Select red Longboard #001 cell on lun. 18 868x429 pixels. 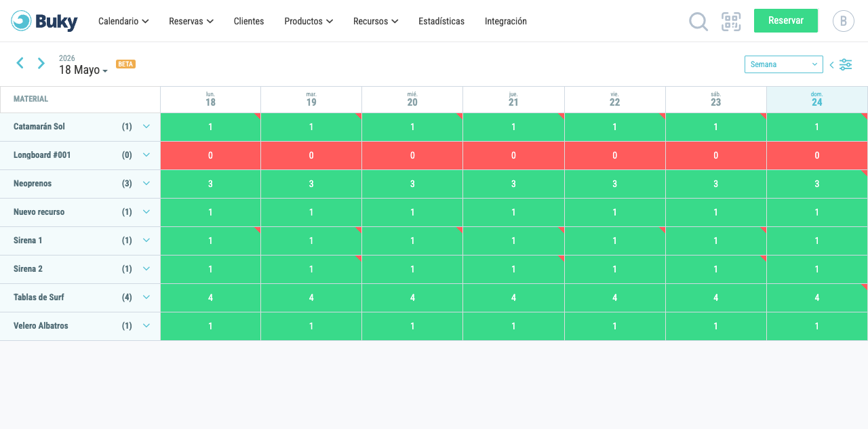(x=210, y=155)
